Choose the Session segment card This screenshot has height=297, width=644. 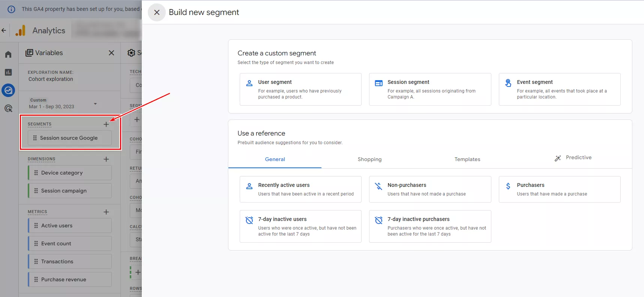point(430,89)
